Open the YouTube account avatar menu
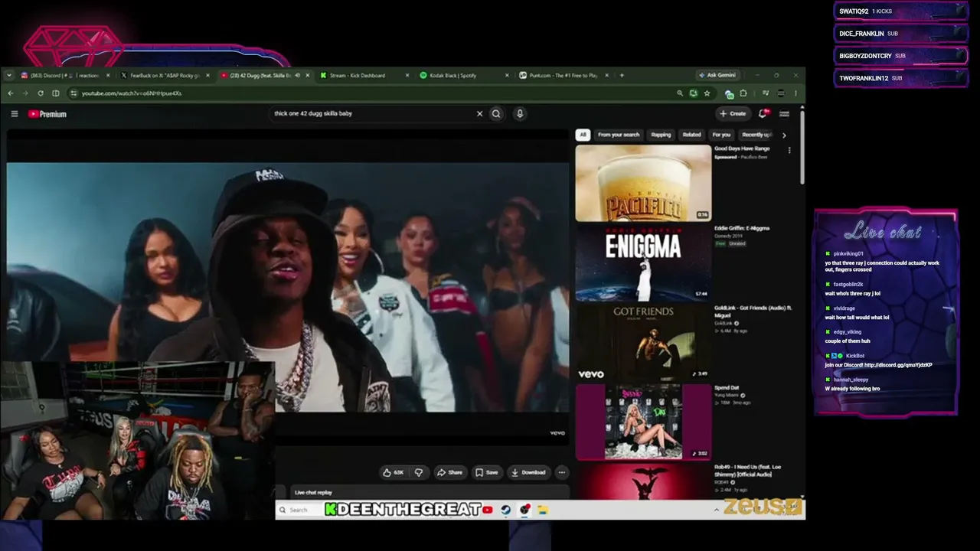The width and height of the screenshot is (980, 551). point(784,113)
